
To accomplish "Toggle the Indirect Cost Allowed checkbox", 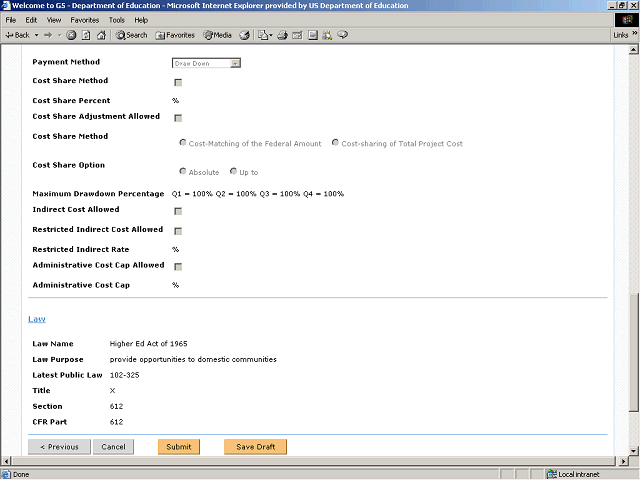I will click(x=178, y=211).
